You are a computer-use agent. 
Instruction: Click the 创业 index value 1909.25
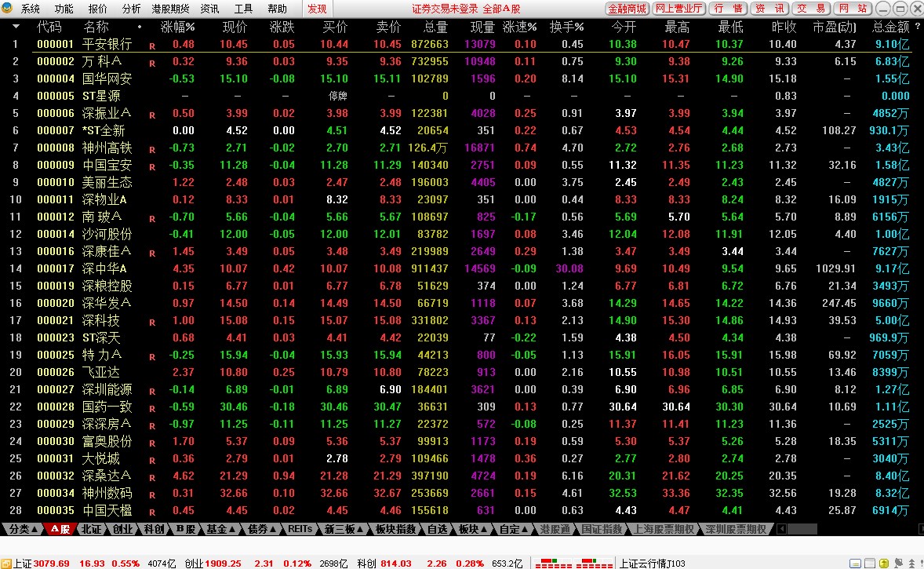tap(223, 563)
